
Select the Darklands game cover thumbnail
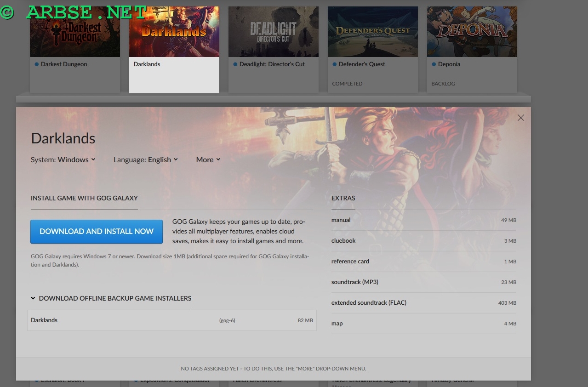tap(174, 32)
